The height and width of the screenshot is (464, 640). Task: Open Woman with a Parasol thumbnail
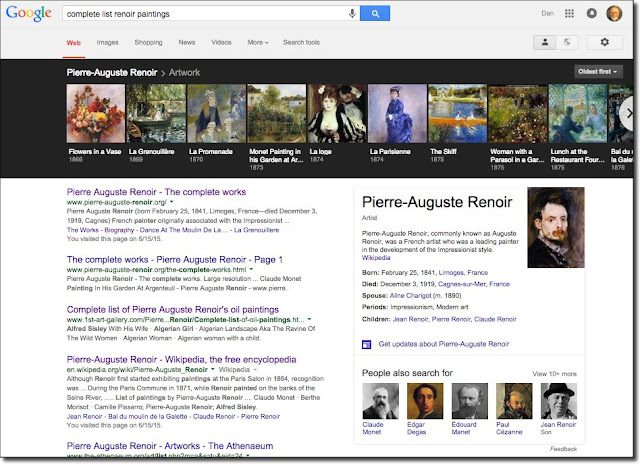tap(518, 113)
